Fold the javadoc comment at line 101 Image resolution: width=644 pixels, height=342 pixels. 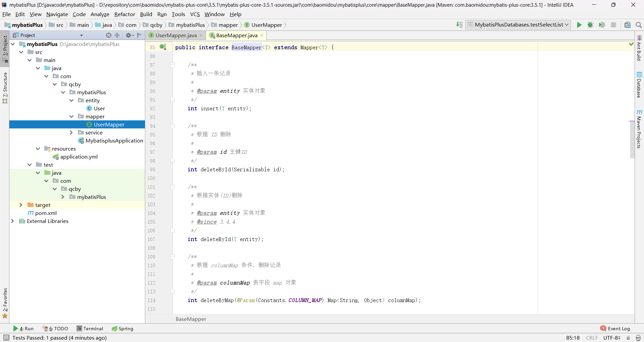[172, 187]
